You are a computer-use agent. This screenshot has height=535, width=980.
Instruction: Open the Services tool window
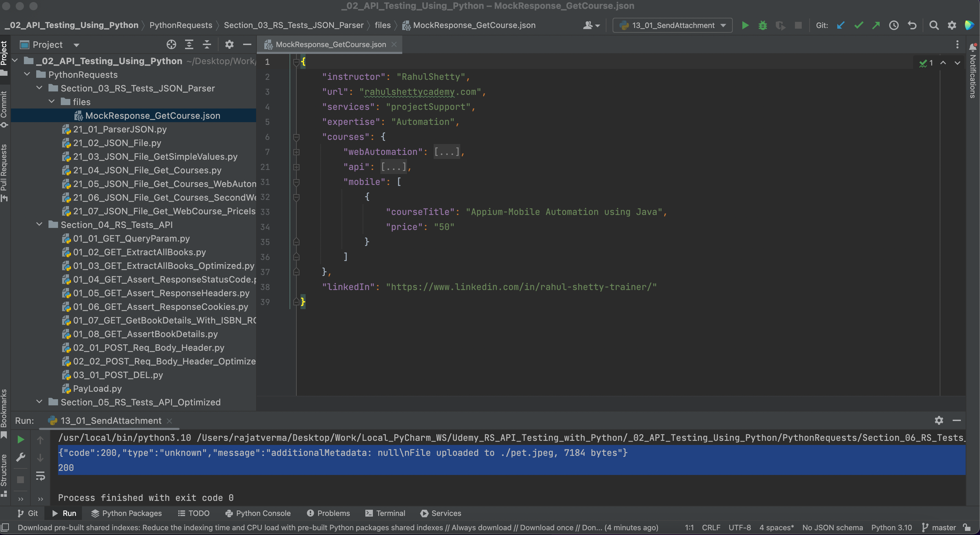[x=440, y=513]
